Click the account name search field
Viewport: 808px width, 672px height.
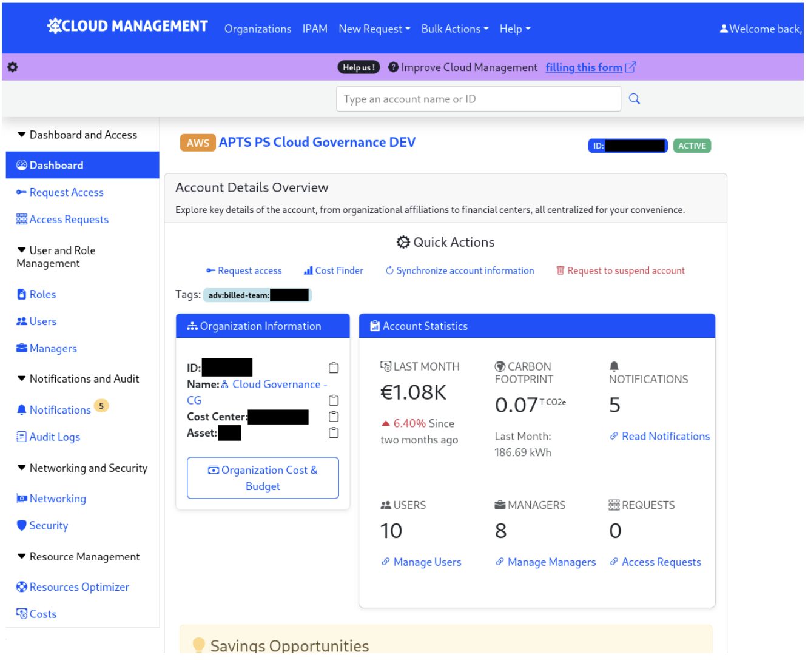tap(479, 99)
